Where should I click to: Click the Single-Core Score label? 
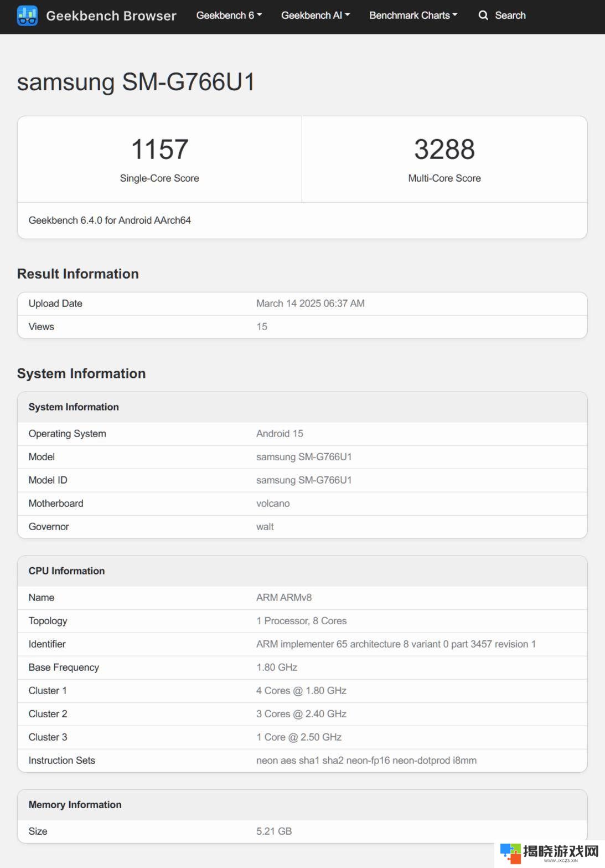(159, 178)
